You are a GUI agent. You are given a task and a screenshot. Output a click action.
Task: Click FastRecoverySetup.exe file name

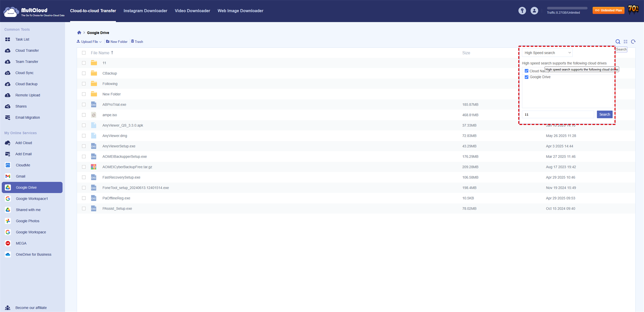pyautogui.click(x=121, y=177)
